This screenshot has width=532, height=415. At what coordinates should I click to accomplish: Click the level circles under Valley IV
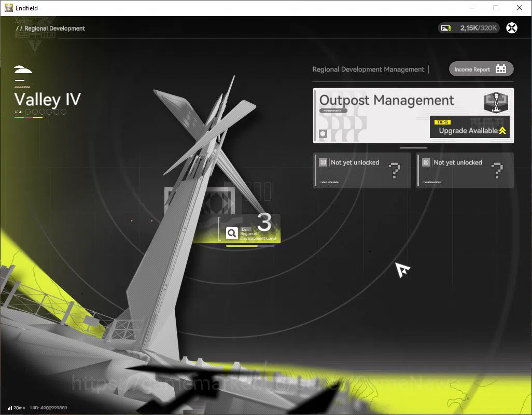[x=46, y=112]
